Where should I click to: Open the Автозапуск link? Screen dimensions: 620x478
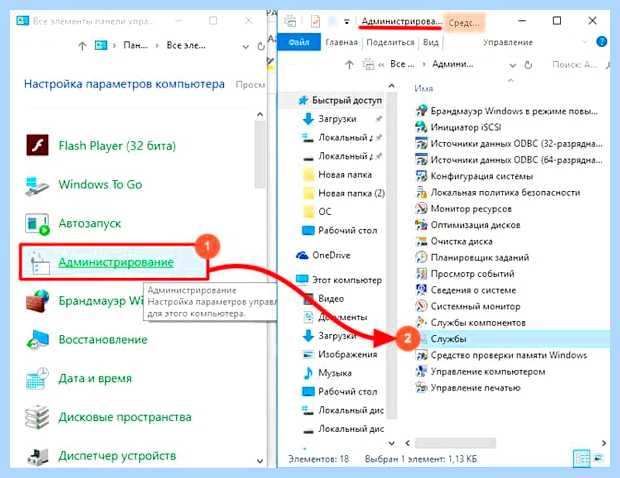(90, 223)
